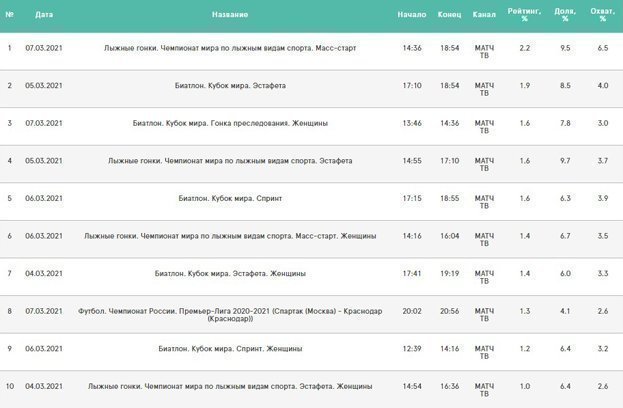Click the 'Конец' column header
623x408 pixels.
click(449, 15)
